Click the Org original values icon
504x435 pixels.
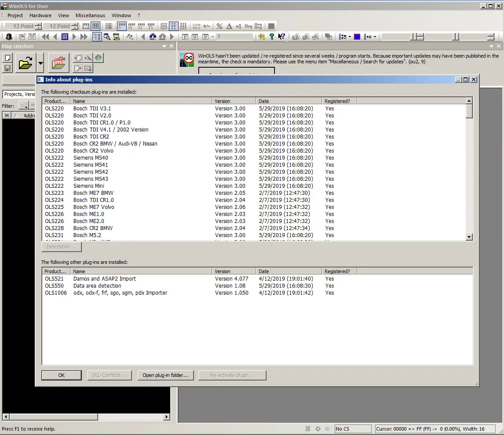248,26
